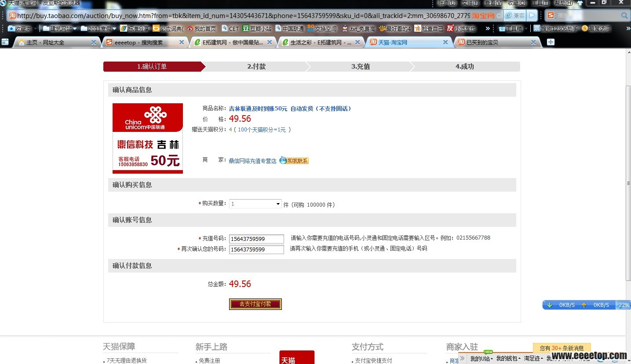Expand the 我的U站 menu in bottom bar
The height and width of the screenshot is (364, 631).
[x=481, y=358]
